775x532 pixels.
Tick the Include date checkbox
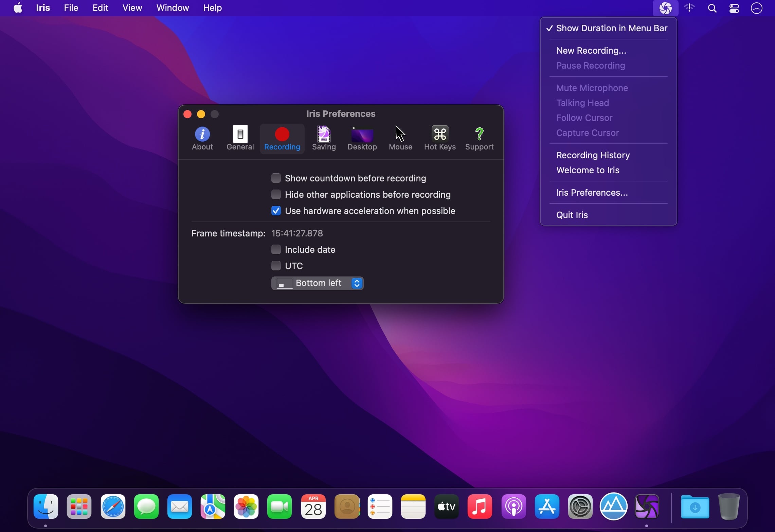coord(276,249)
